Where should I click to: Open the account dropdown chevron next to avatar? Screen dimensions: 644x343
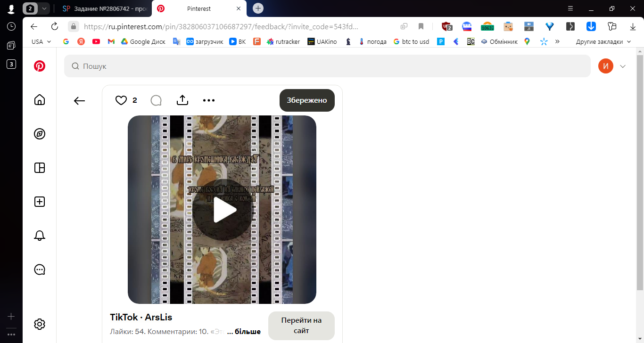pos(623,66)
